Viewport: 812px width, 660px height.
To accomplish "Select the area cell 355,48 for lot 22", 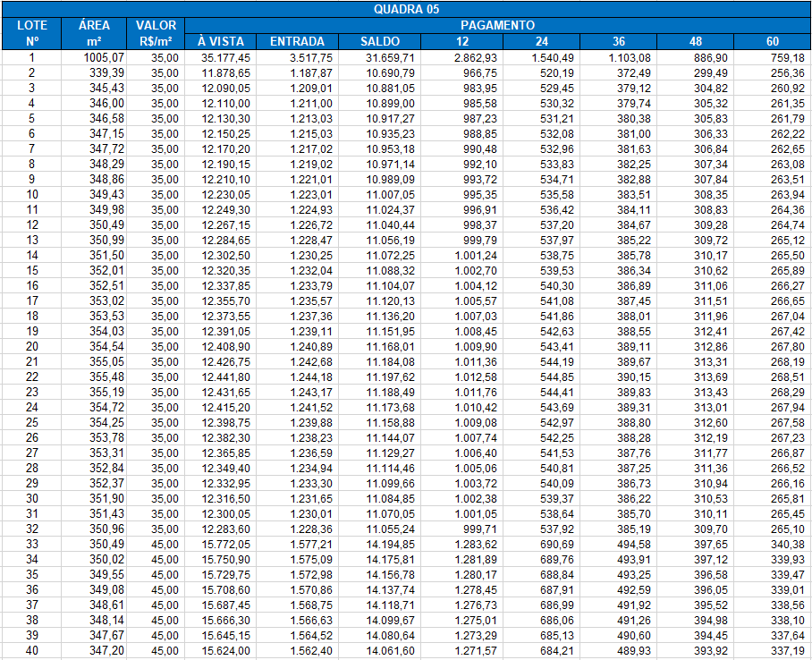I will pos(106,377).
